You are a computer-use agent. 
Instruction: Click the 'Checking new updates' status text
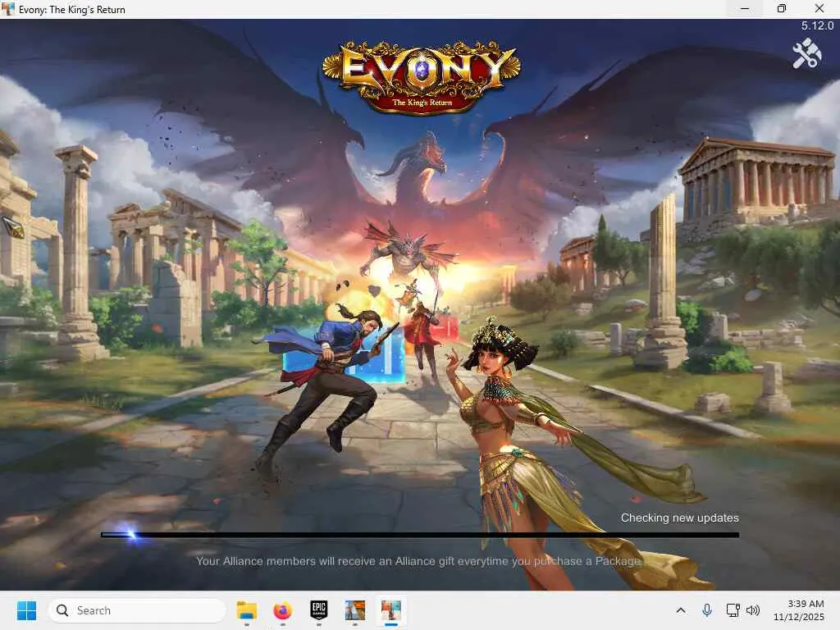pyautogui.click(x=680, y=518)
